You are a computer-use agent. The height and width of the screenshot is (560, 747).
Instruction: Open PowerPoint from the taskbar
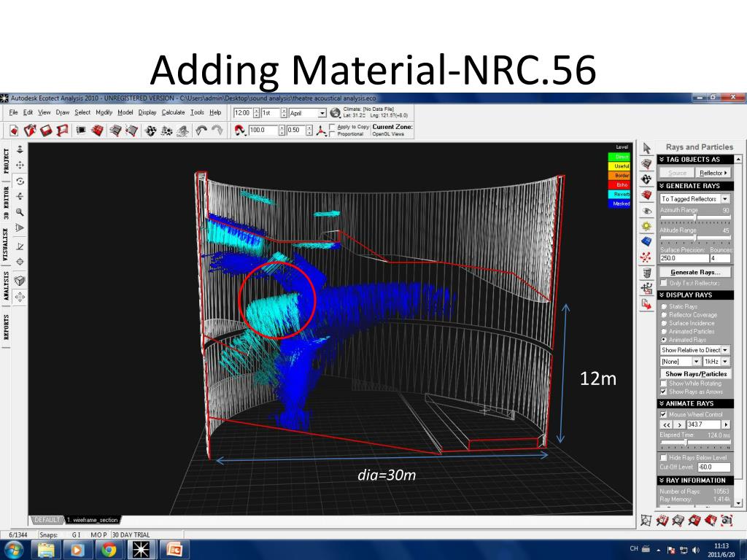[174, 550]
